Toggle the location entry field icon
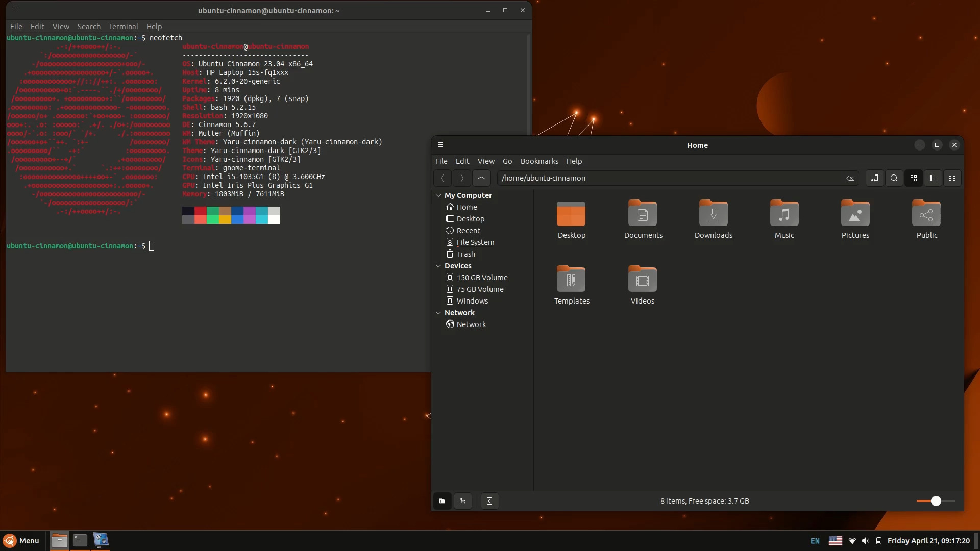 [874, 178]
